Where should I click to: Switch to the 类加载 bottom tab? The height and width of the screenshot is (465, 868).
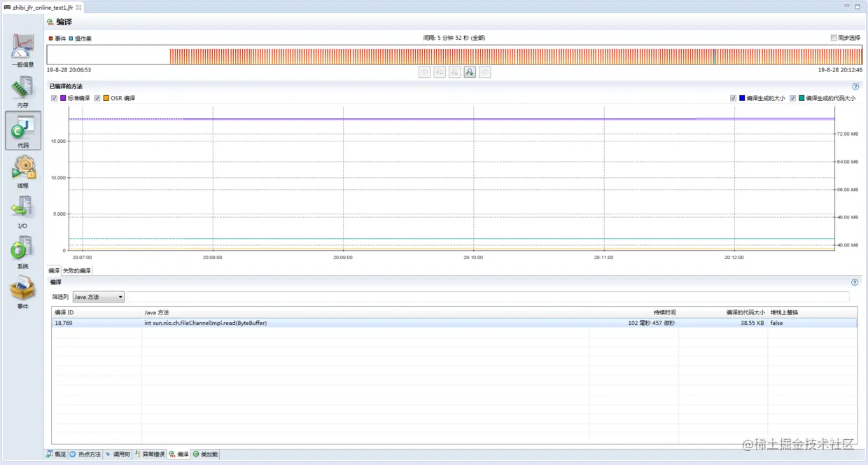click(x=205, y=454)
